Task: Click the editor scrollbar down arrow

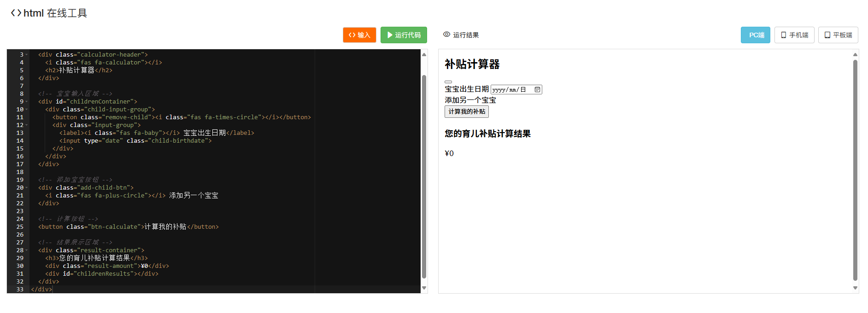Action: click(x=424, y=288)
